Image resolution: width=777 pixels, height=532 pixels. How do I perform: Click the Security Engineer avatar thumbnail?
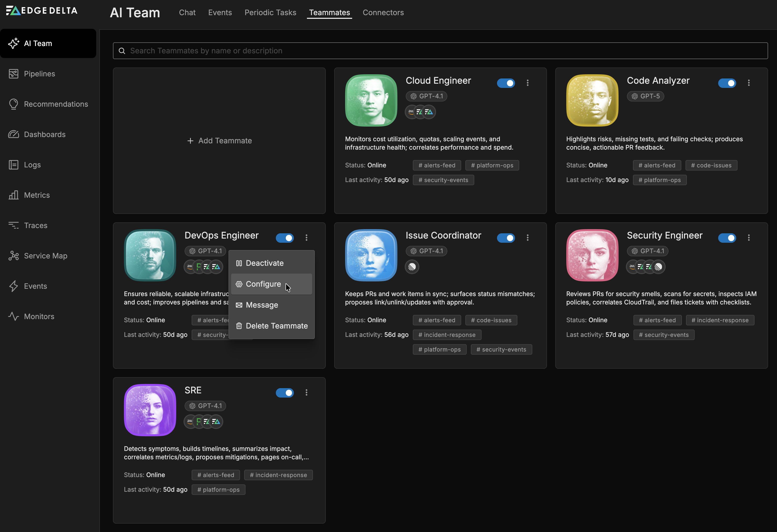pyautogui.click(x=592, y=255)
